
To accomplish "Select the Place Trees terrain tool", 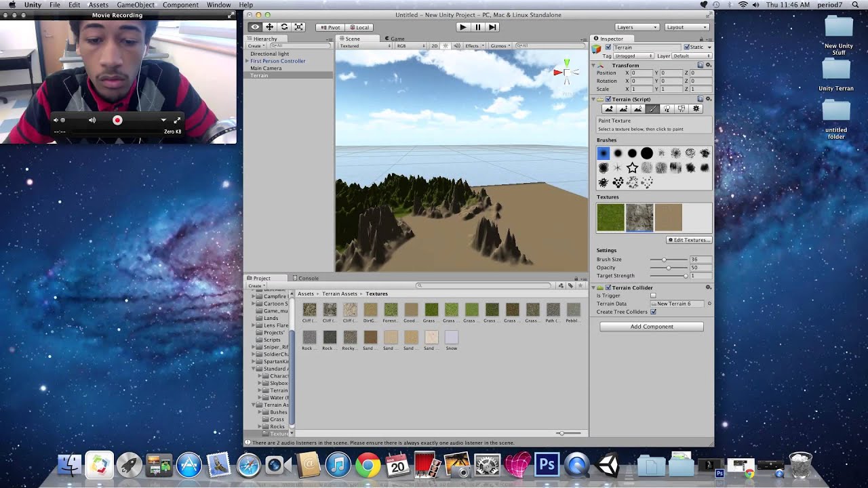I will [667, 109].
